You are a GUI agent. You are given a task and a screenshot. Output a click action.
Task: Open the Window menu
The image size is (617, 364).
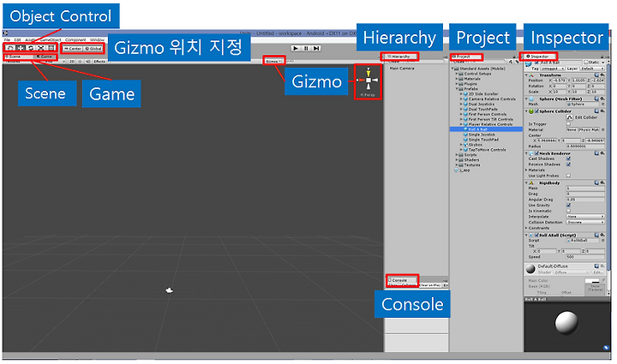pyautogui.click(x=97, y=39)
